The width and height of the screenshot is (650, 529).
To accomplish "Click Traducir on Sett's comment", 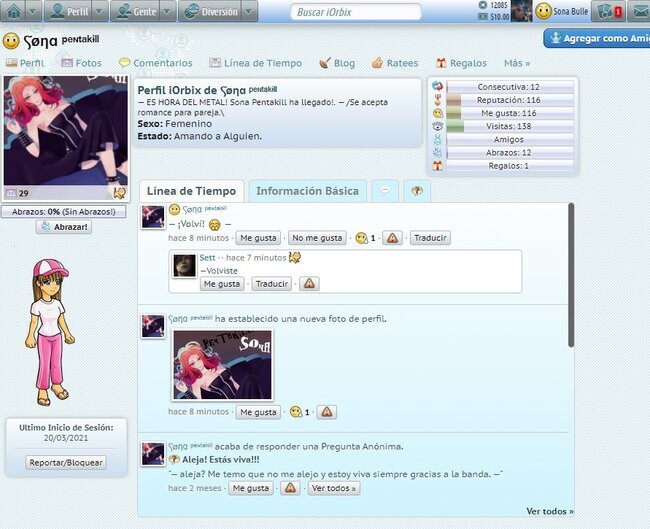I will 272,284.
